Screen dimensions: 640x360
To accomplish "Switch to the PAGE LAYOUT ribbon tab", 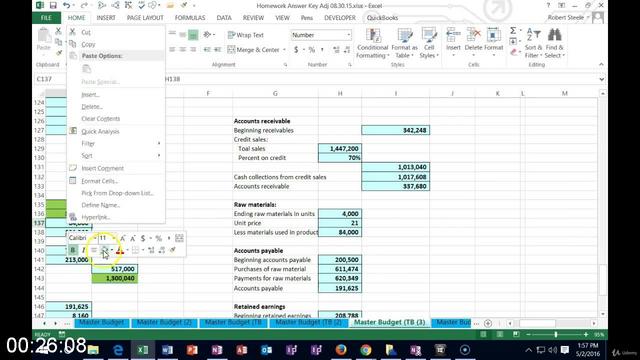I will 145,18.
